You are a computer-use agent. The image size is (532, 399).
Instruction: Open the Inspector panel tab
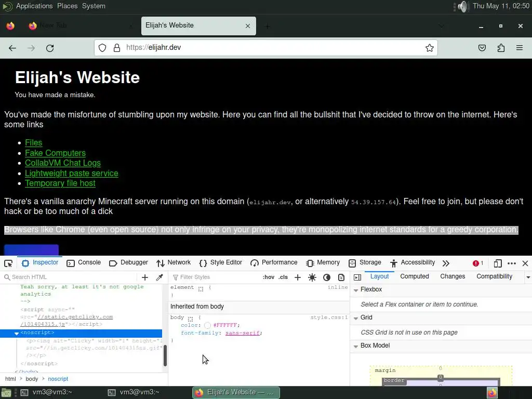point(39,262)
